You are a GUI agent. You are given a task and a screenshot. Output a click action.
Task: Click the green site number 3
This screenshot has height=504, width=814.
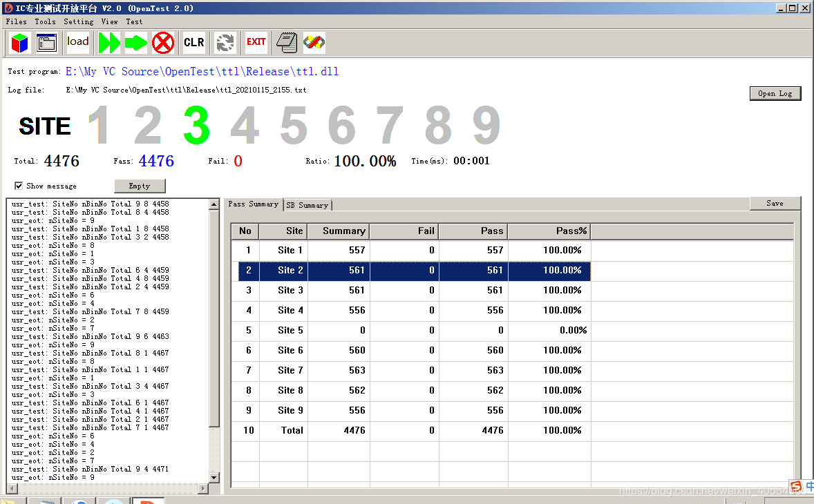click(x=197, y=125)
